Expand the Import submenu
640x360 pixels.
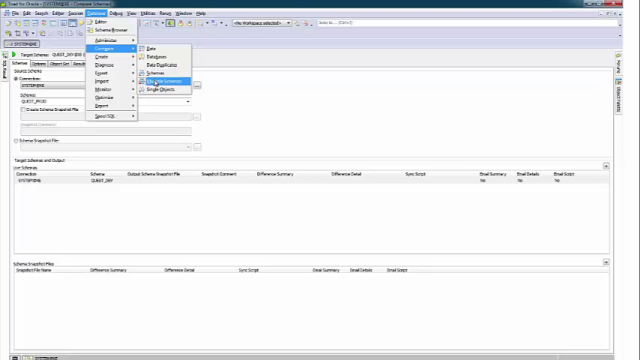[x=111, y=81]
